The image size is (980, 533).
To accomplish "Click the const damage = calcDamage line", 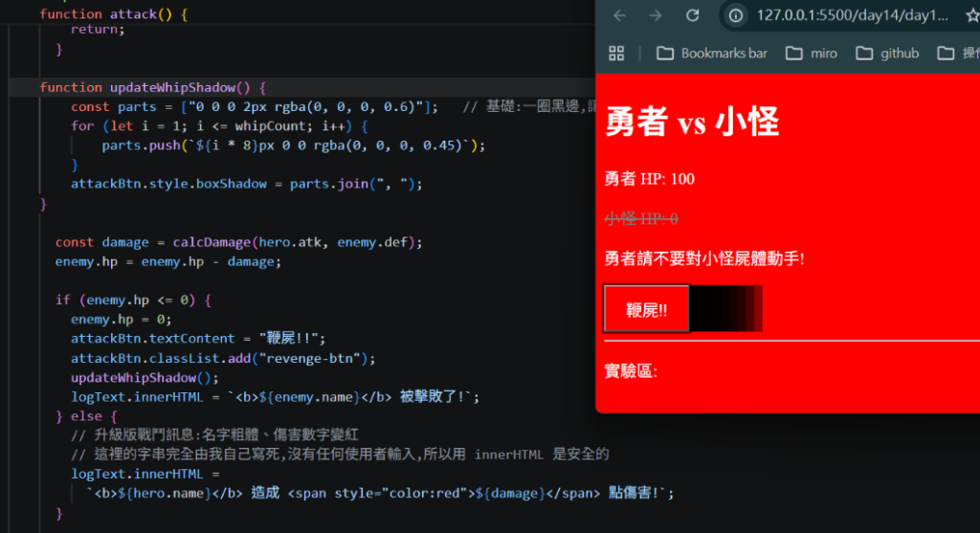I will click(238, 242).
